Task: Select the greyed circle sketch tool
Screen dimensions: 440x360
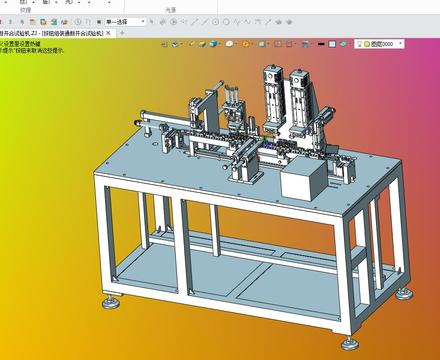Action: [x=226, y=22]
